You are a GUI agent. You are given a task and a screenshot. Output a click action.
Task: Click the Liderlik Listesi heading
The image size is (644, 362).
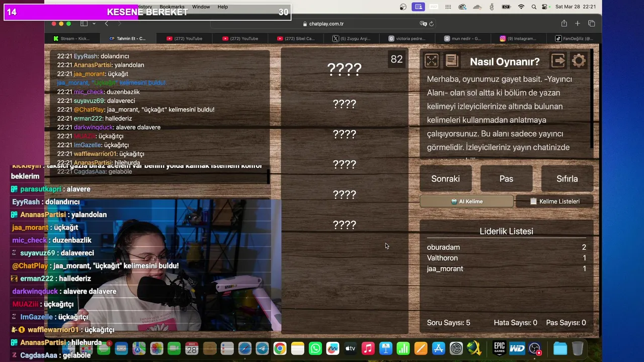(x=506, y=231)
